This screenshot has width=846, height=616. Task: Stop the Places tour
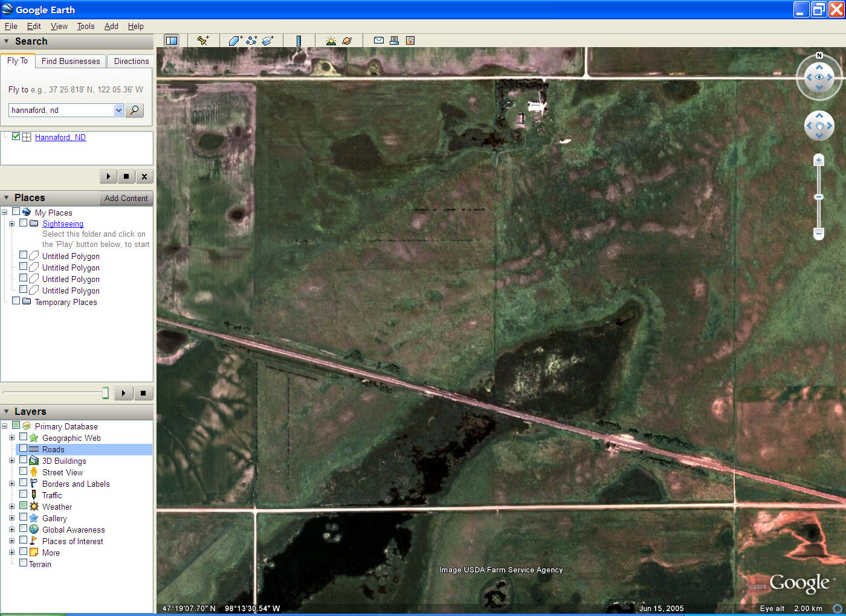(x=143, y=393)
